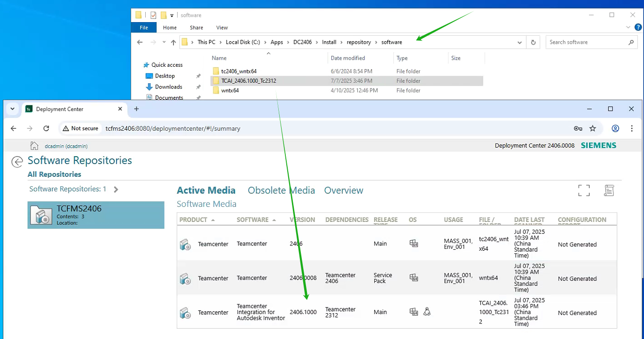644x339 pixels.
Task: Open the report scroll icon above the media table
Action: point(609,190)
